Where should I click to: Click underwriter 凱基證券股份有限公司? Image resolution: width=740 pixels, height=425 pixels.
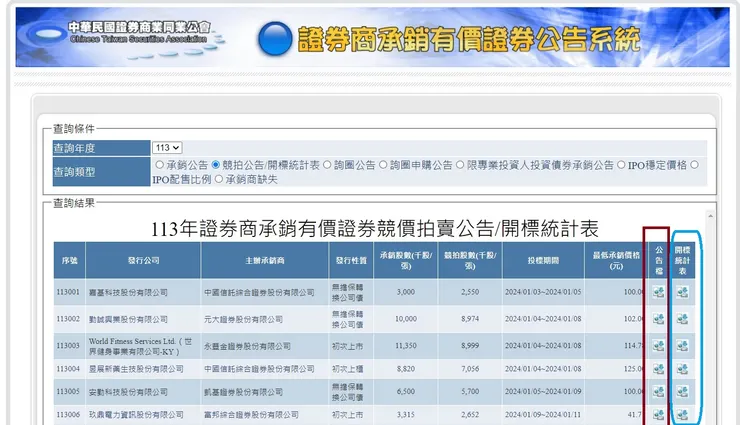click(x=243, y=392)
